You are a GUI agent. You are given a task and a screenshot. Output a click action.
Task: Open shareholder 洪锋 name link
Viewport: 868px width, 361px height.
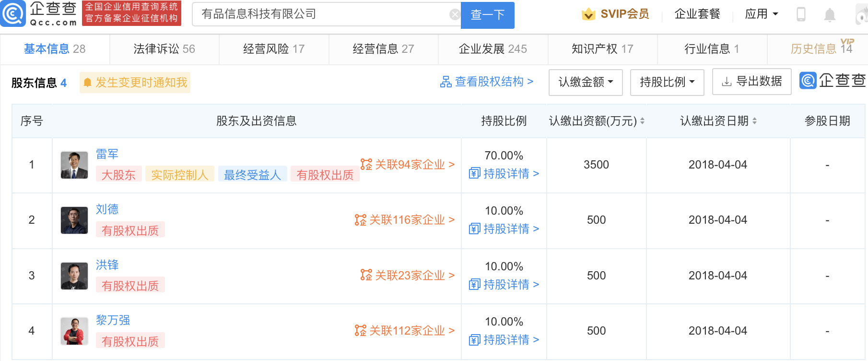107,265
